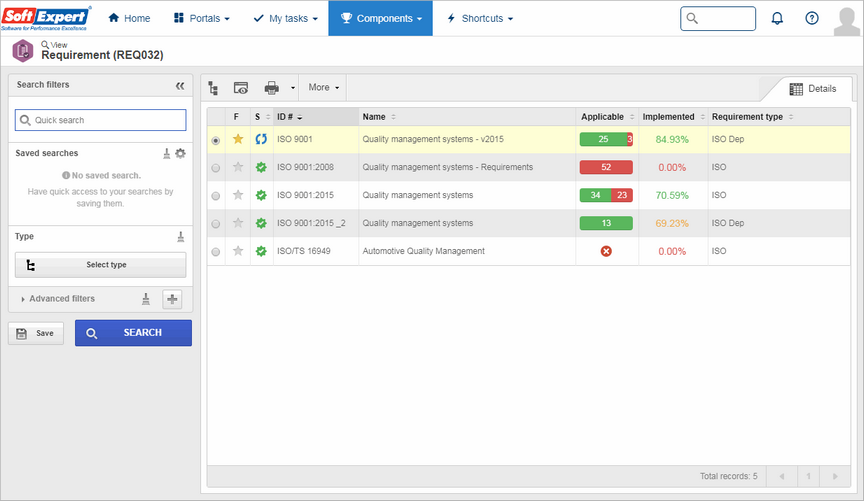This screenshot has width=864, height=501.
Task: Open the More dropdown
Action: (x=323, y=88)
